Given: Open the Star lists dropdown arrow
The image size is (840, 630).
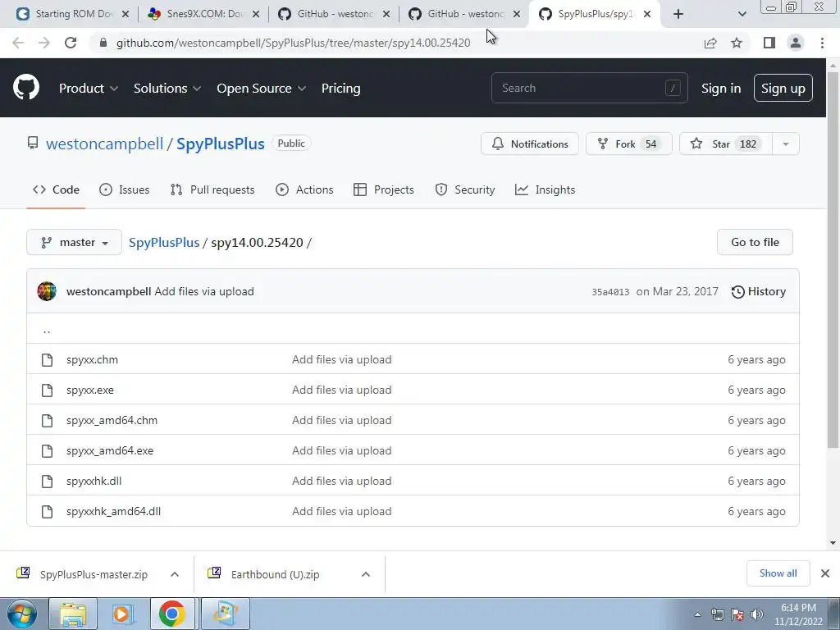Looking at the screenshot, I should (x=785, y=144).
